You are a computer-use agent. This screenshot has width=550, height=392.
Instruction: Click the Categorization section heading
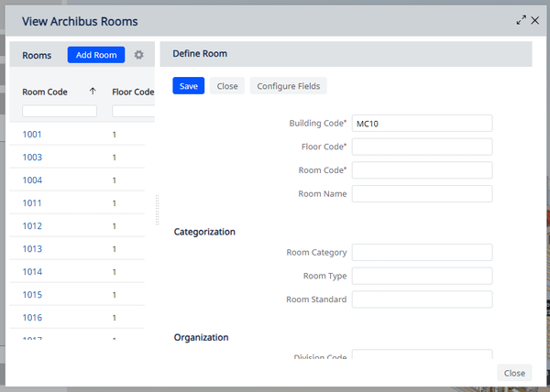point(204,232)
